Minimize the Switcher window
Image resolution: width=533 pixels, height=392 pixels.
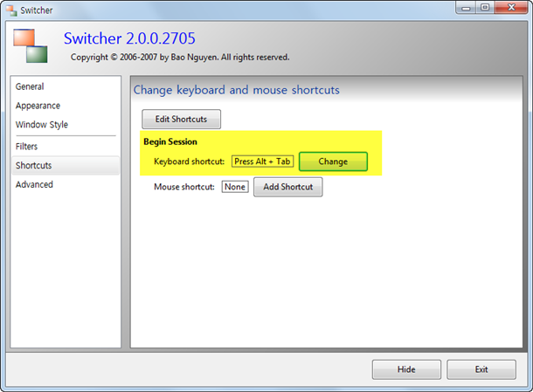point(466,8)
